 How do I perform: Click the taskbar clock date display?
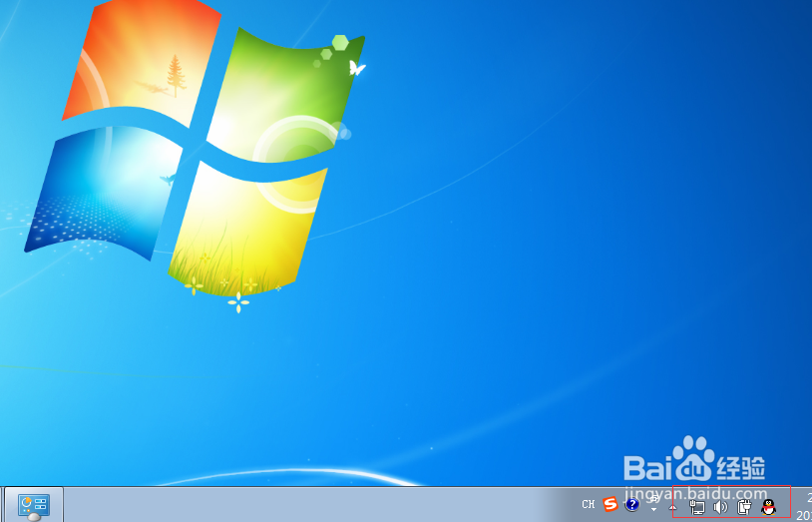coord(804,508)
